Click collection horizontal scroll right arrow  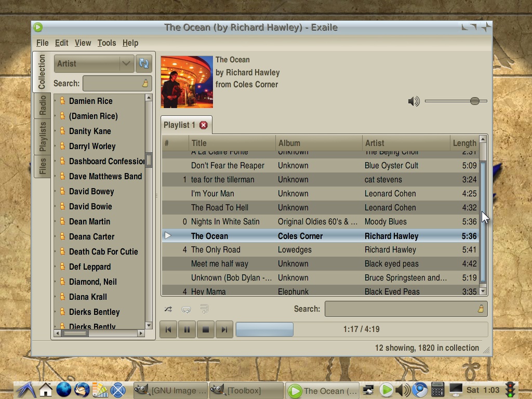[x=141, y=333]
